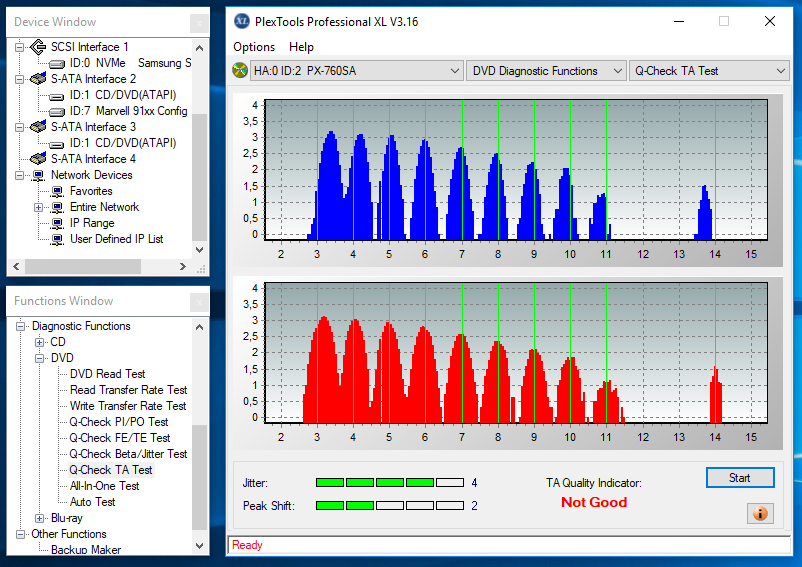Select Read Transfer Rate Test

tap(128, 390)
